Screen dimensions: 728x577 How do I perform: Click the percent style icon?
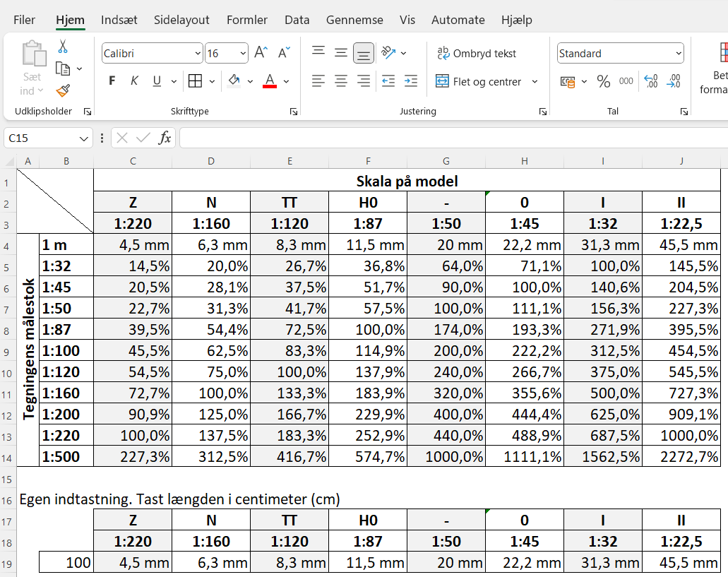604,82
